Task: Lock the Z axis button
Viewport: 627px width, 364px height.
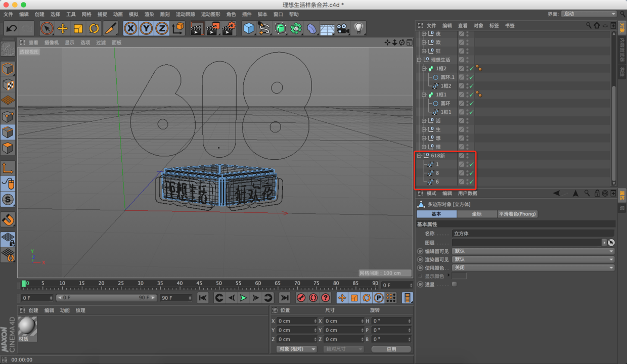Action: point(162,28)
